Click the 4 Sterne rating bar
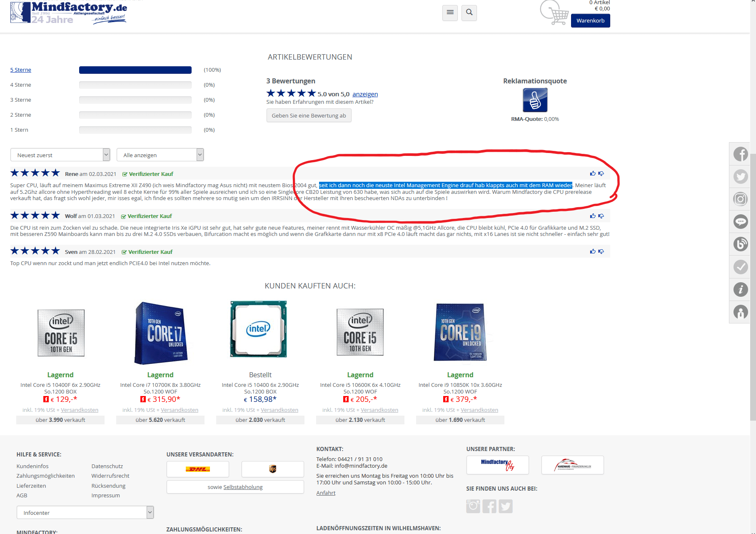Image resolution: width=756 pixels, height=534 pixels. click(x=135, y=85)
